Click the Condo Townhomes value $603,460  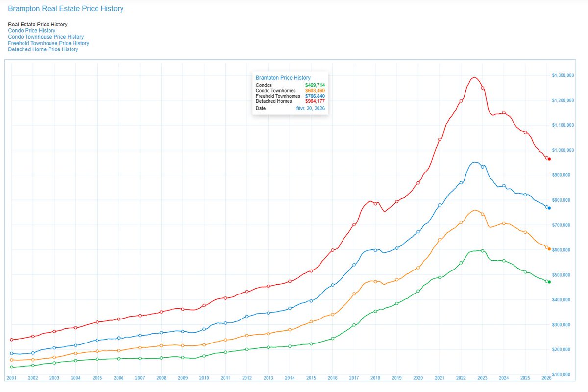(x=315, y=91)
